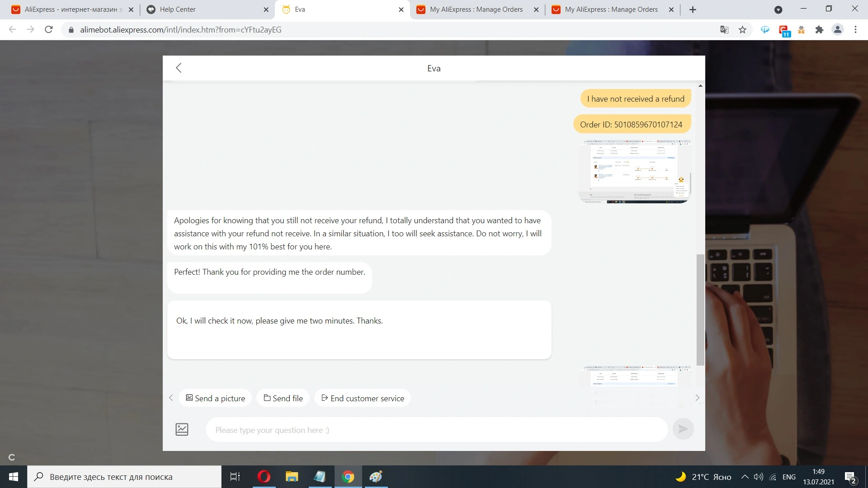
Task: Click the Send file button
Action: click(283, 398)
